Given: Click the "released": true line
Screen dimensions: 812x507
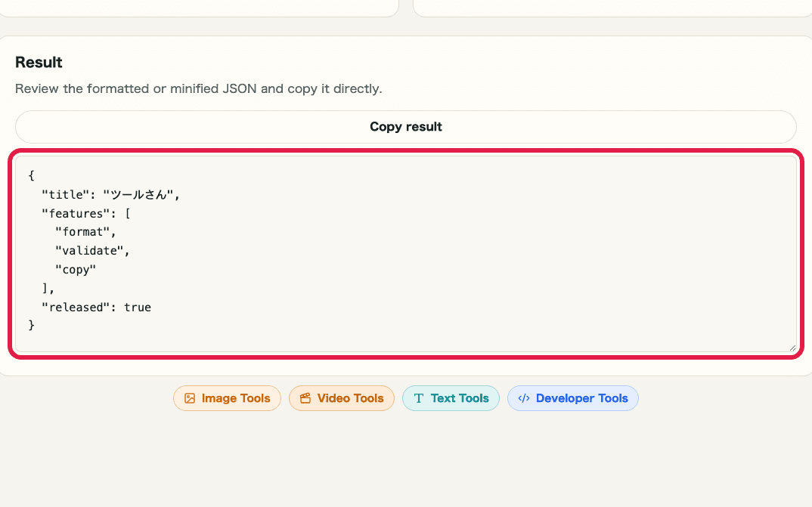Looking at the screenshot, I should pyautogui.click(x=96, y=307).
